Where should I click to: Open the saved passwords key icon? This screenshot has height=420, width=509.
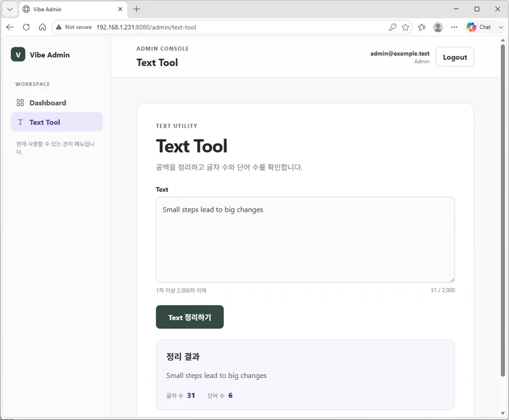(392, 27)
